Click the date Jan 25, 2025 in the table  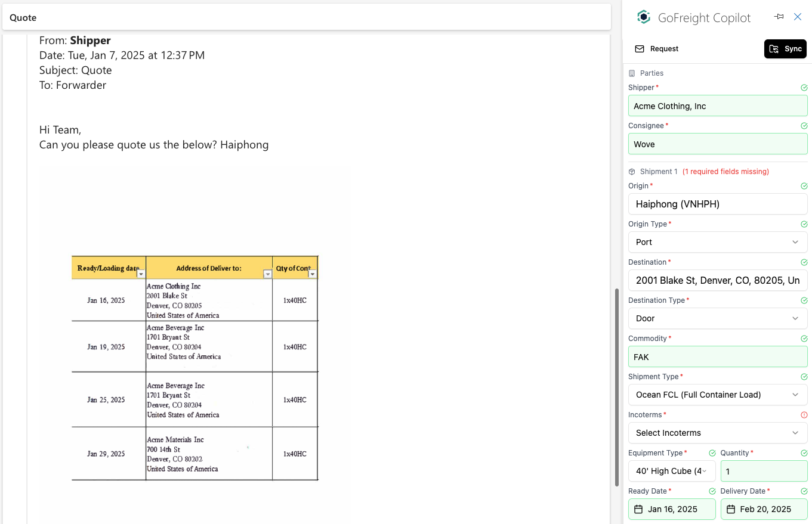point(106,400)
